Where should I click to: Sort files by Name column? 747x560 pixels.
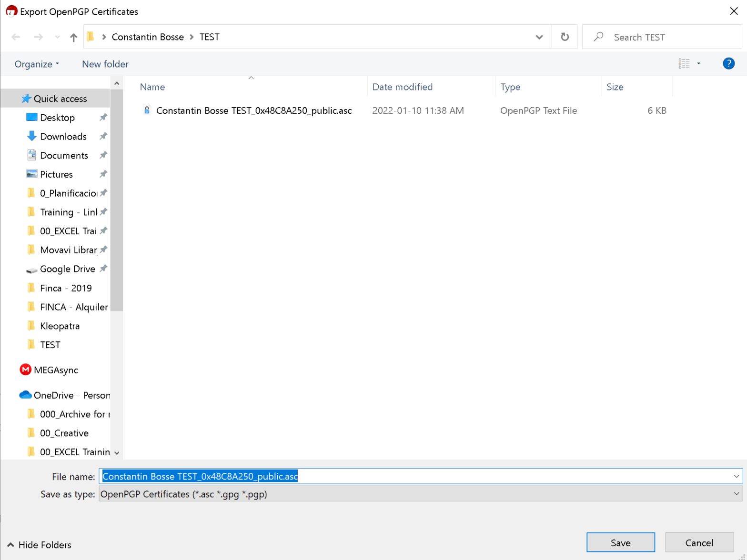pos(152,87)
